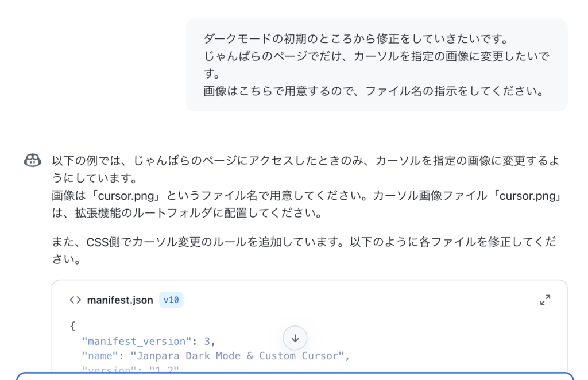Click the first 「cursor.png」 mention in the reply

126,196
